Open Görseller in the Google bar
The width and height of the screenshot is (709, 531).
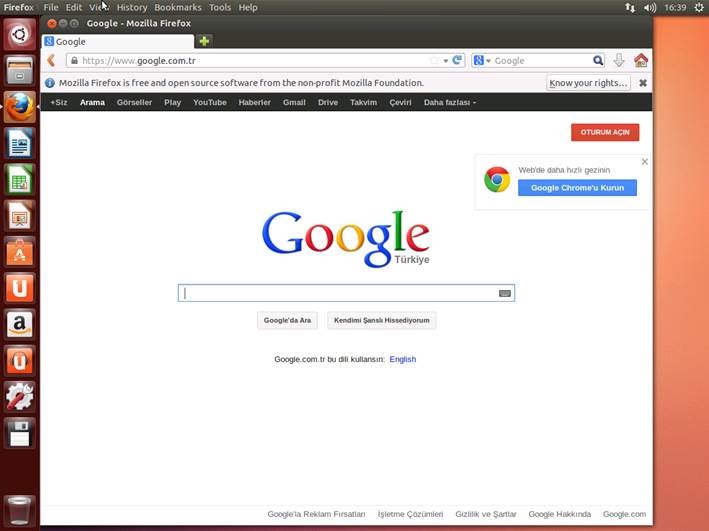[134, 102]
